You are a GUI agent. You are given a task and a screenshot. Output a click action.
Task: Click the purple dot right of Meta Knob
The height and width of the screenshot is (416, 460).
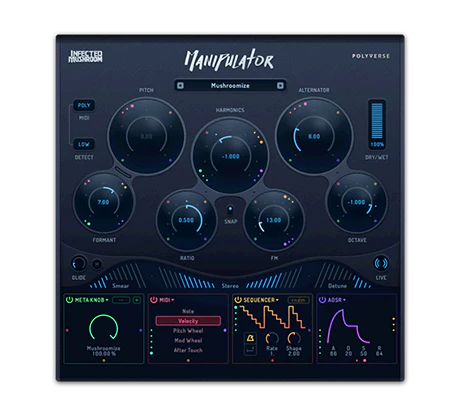coord(140,330)
